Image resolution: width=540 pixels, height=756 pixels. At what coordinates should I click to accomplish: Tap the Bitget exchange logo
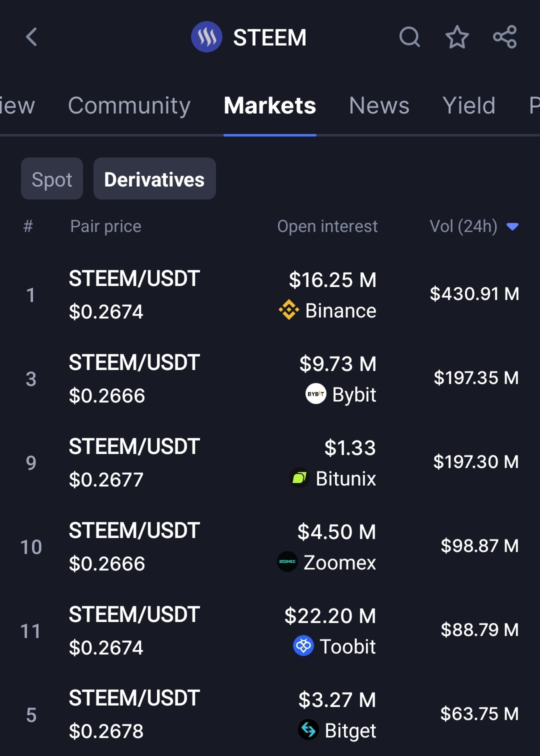click(x=308, y=730)
